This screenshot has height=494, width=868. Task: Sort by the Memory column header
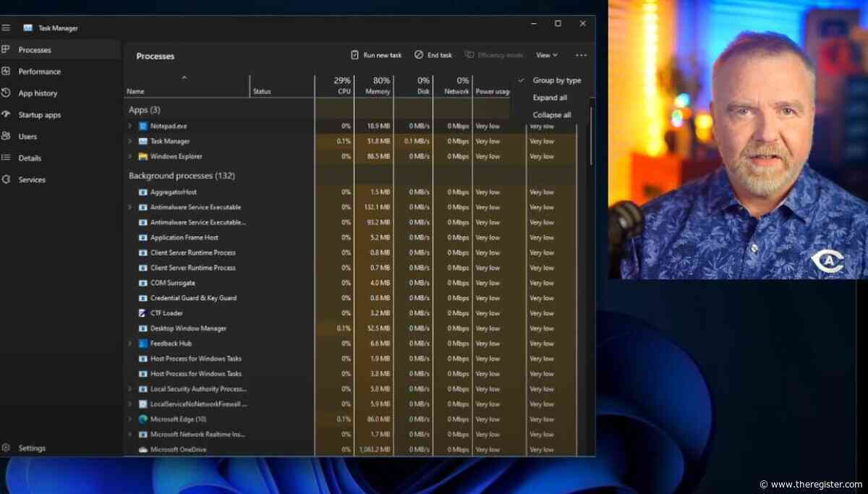374,85
